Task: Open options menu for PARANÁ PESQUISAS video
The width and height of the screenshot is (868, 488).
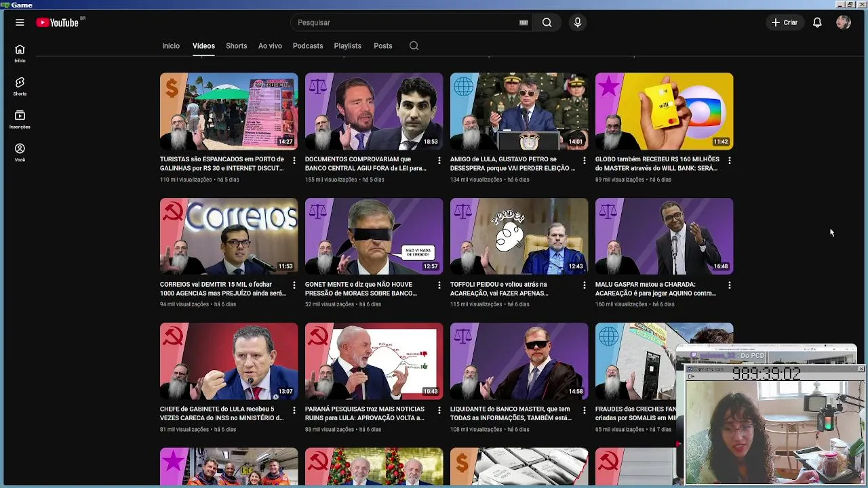Action: point(439,410)
